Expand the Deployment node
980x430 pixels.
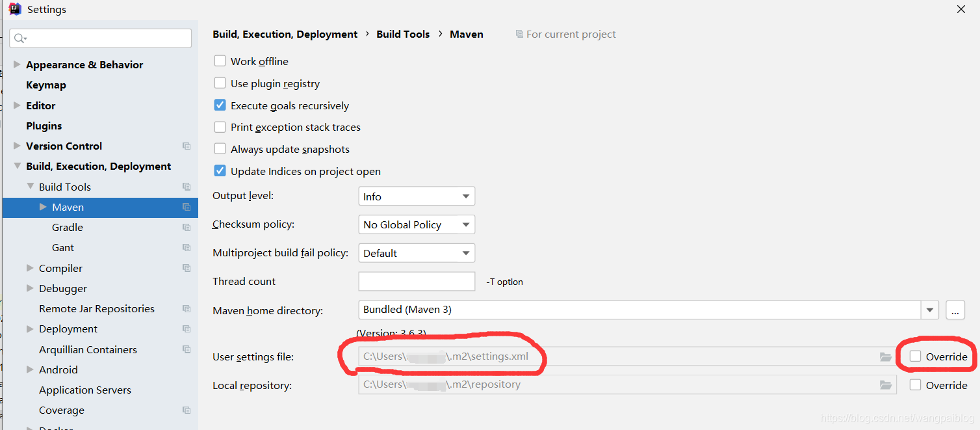[x=30, y=329]
